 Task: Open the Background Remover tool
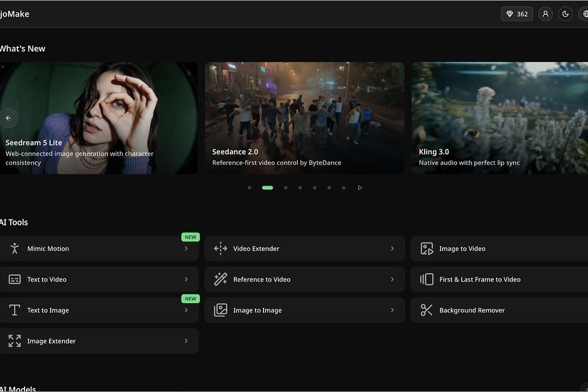pyautogui.click(x=499, y=310)
